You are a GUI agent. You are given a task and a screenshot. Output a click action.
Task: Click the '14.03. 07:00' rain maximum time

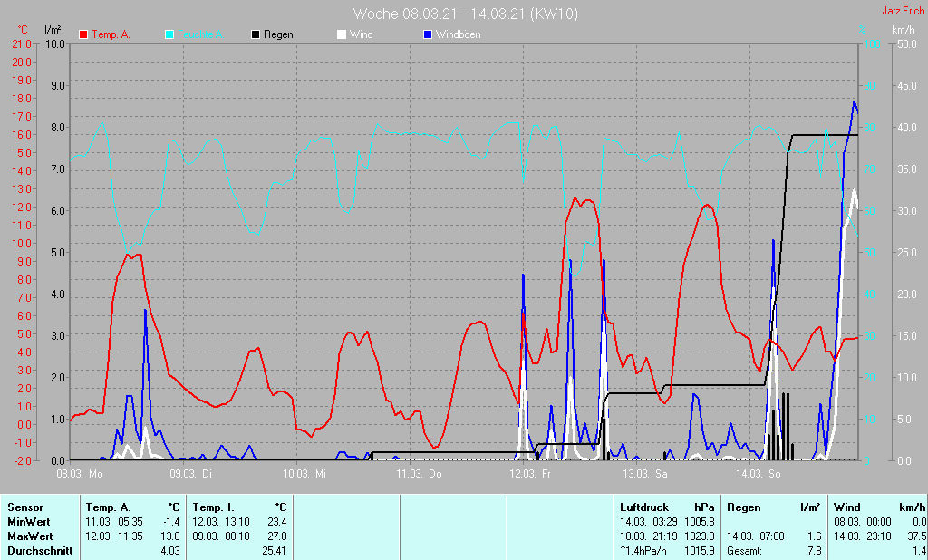click(x=756, y=536)
